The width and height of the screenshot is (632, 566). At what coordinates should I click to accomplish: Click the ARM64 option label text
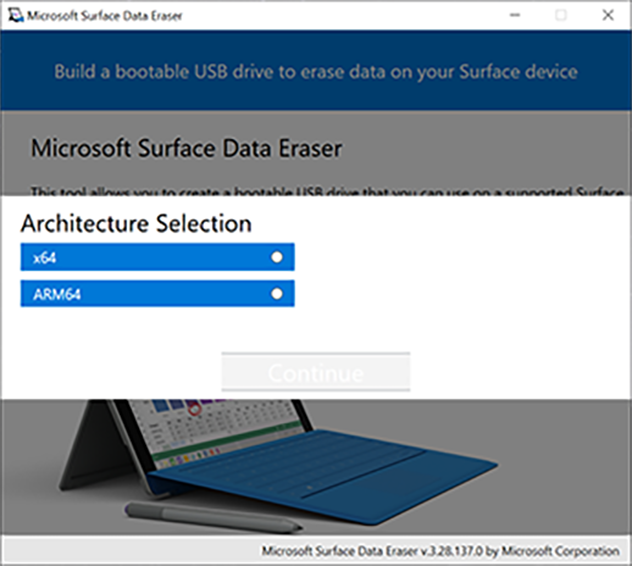click(x=52, y=294)
